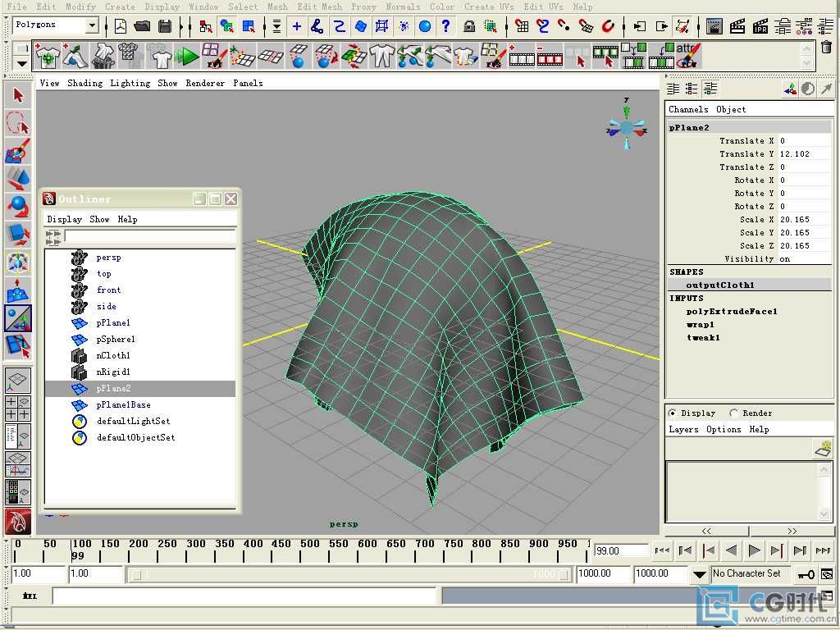Activate the Rotate tool sphere icon
Viewport: 840px width, 630px height.
pyautogui.click(x=18, y=206)
